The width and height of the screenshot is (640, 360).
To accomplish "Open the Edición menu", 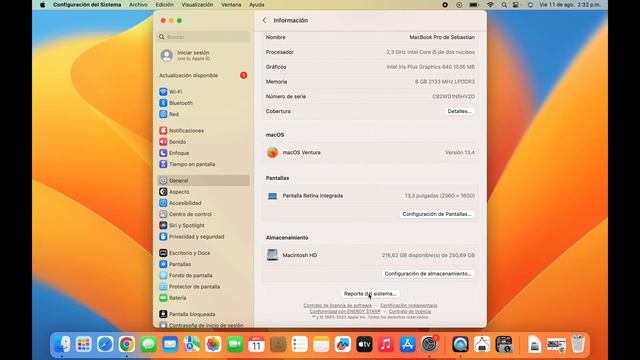I will click(x=164, y=5).
